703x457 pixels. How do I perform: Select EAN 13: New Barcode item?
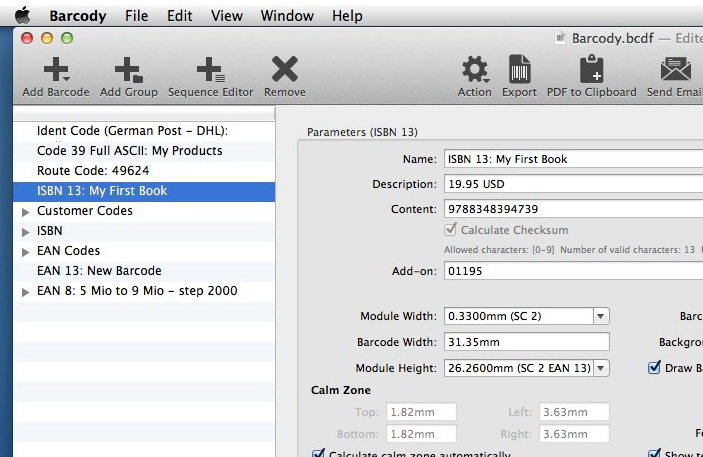(99, 271)
